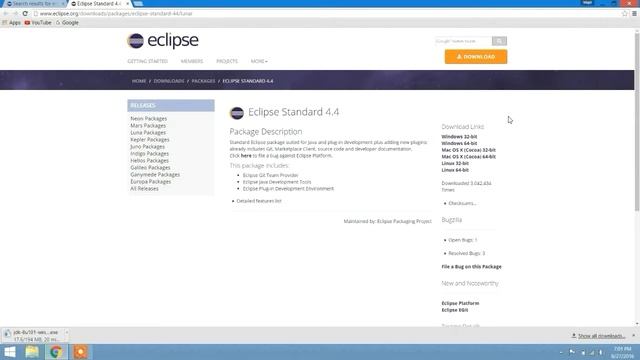Click the orange DOWNLOAD button
The image size is (640, 360).
coord(476,57)
